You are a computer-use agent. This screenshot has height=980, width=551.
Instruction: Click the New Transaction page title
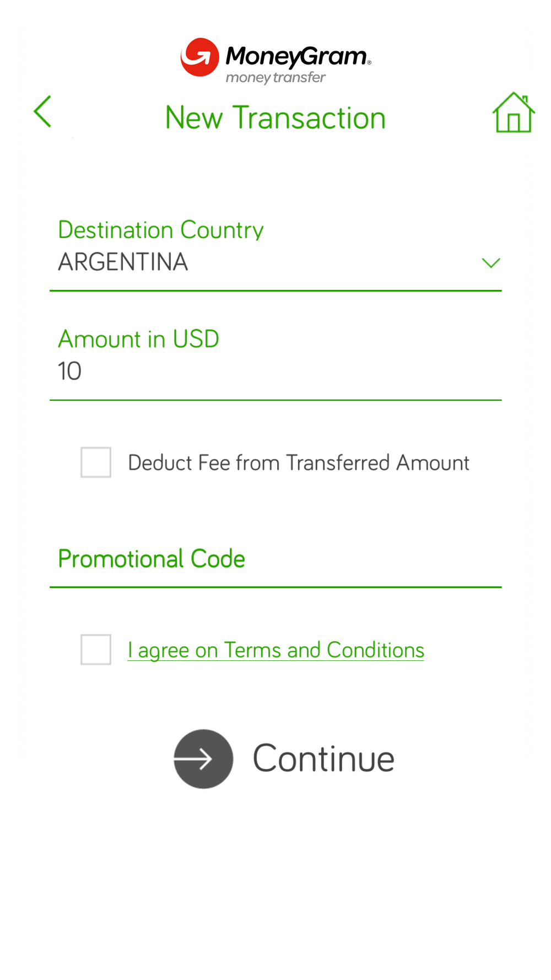(x=275, y=118)
